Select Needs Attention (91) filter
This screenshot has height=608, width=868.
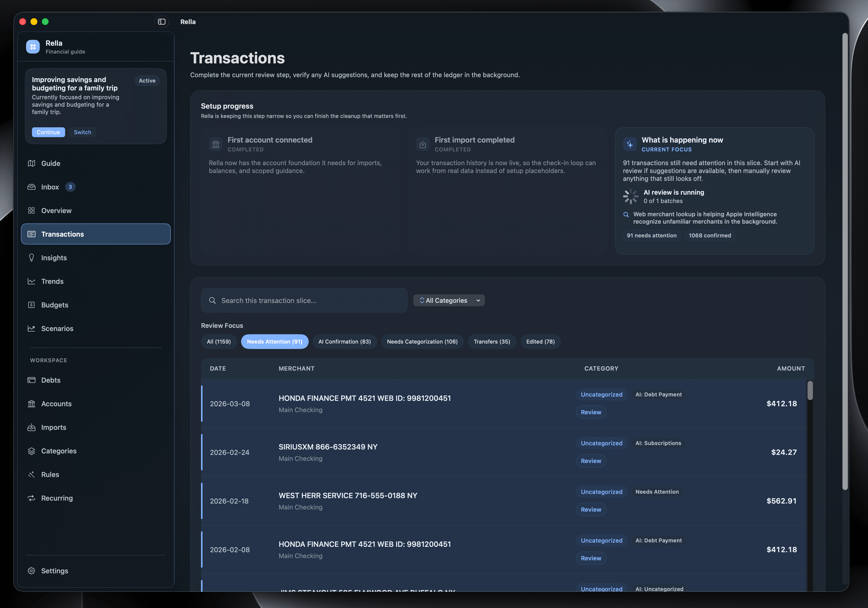[x=275, y=341]
